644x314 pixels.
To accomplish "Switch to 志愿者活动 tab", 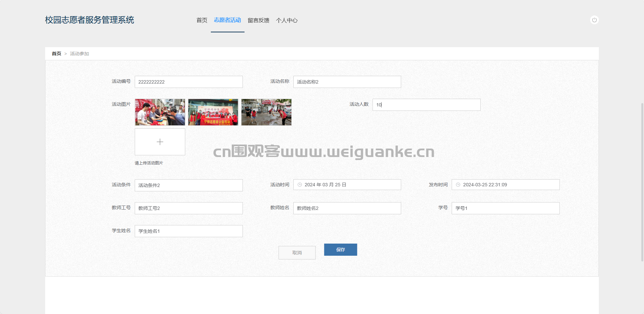I will (x=227, y=20).
